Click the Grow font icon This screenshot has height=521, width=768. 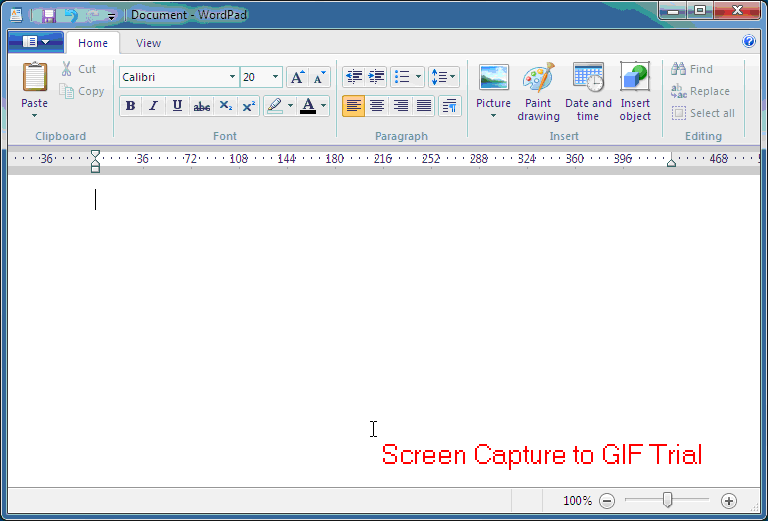(297, 77)
